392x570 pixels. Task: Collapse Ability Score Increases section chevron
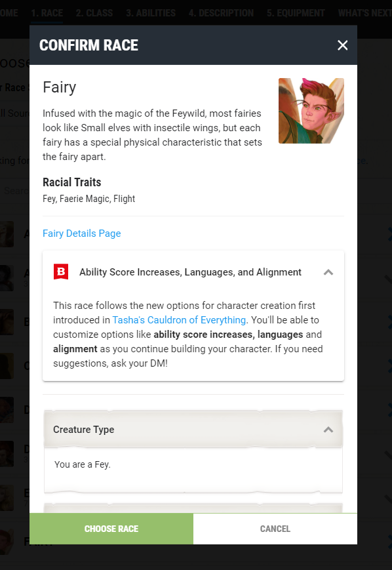point(328,272)
